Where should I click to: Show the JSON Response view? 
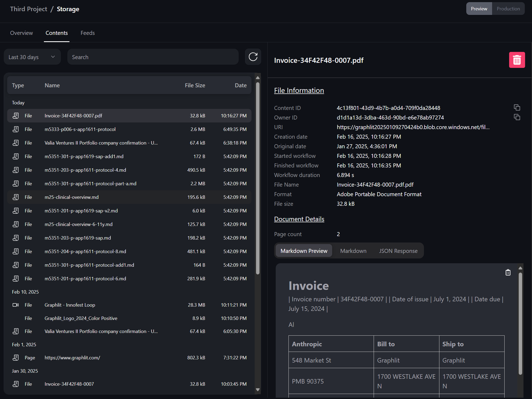pyautogui.click(x=398, y=251)
